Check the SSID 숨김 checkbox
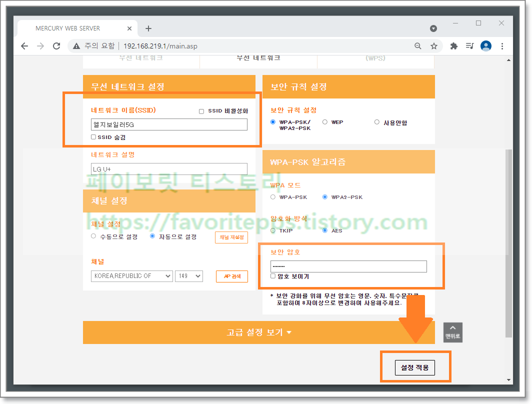 click(x=93, y=137)
